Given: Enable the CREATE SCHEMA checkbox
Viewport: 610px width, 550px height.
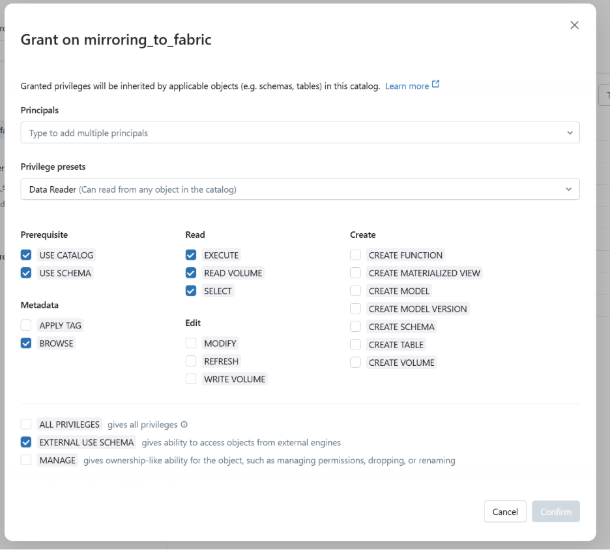Looking at the screenshot, I should click(356, 327).
